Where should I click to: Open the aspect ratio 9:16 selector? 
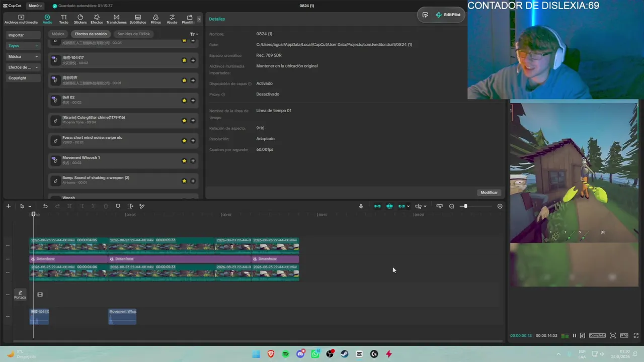click(624, 335)
